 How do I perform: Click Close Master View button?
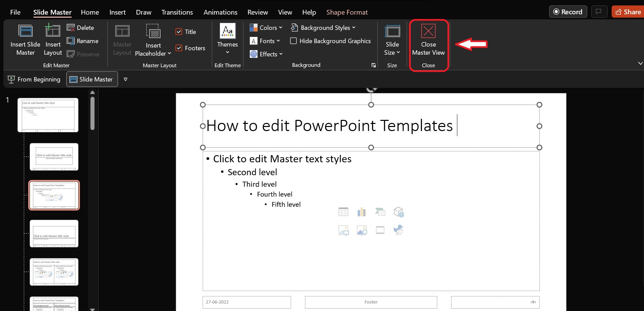pos(428,40)
